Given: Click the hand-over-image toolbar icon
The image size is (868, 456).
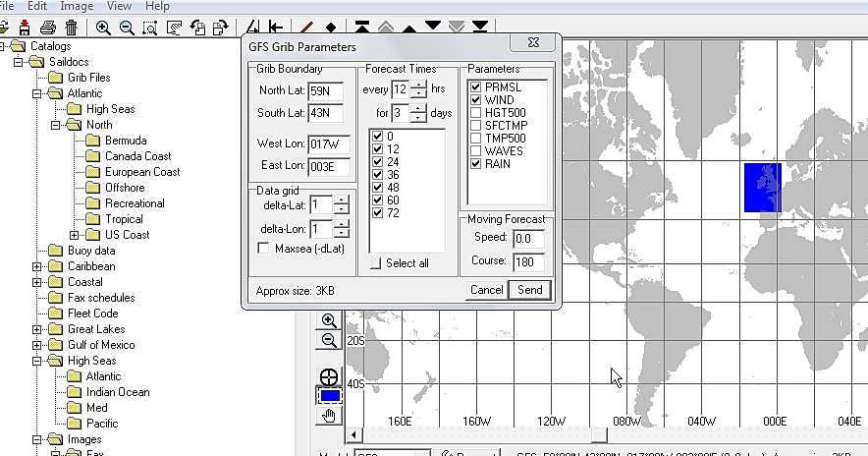Looking at the screenshot, I should [x=174, y=28].
